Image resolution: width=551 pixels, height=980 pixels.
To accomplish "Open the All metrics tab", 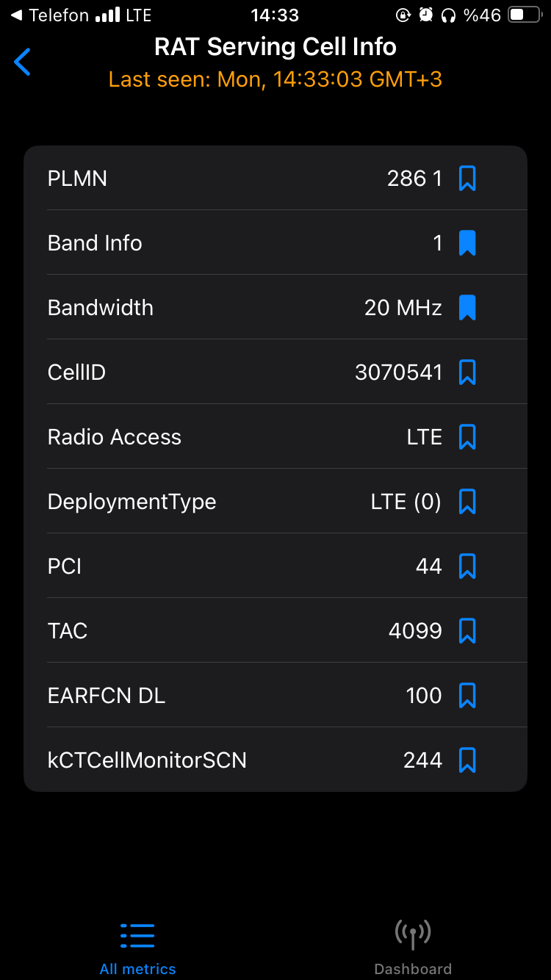I will (x=137, y=948).
